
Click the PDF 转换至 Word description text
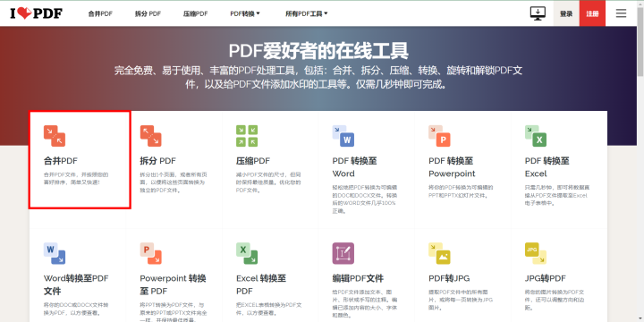tap(365, 199)
